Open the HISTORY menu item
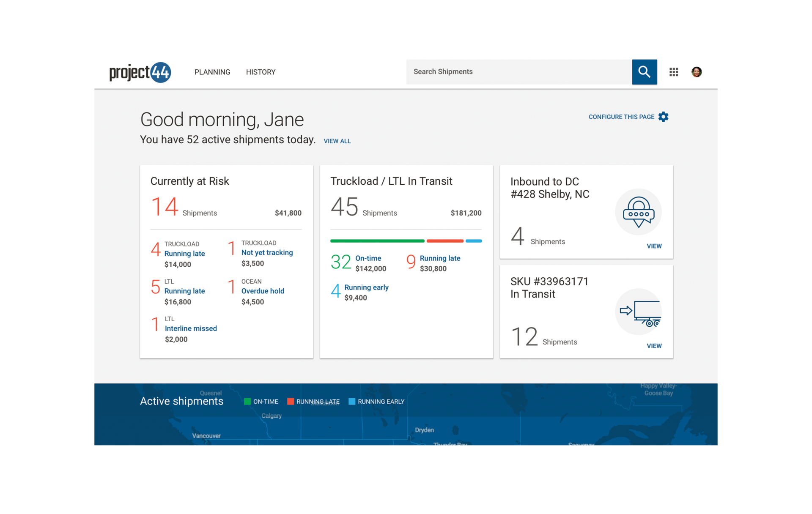 (x=261, y=72)
